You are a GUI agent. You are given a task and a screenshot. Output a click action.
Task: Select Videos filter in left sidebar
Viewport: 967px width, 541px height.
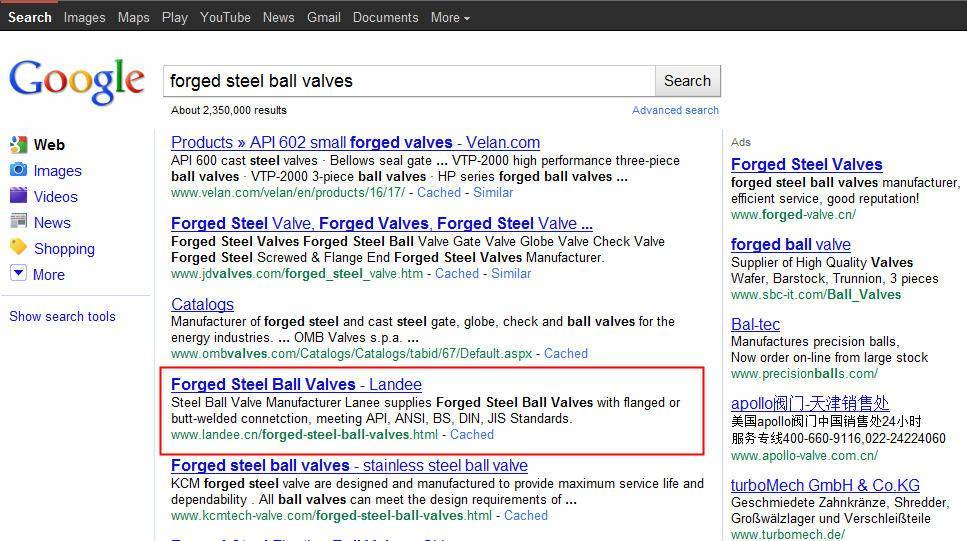click(x=56, y=197)
